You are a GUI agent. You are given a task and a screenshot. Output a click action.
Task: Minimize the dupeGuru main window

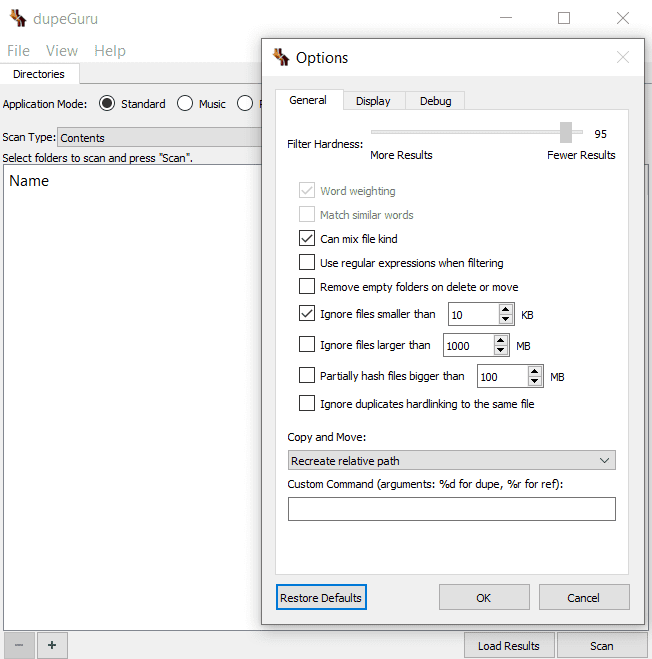coord(506,18)
